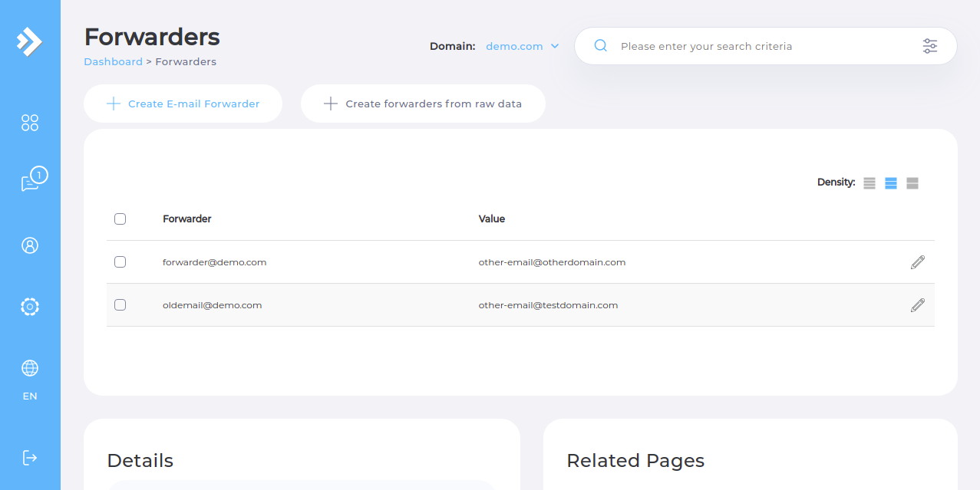
Task: Sort by Forwarder column header
Action: [x=187, y=219]
